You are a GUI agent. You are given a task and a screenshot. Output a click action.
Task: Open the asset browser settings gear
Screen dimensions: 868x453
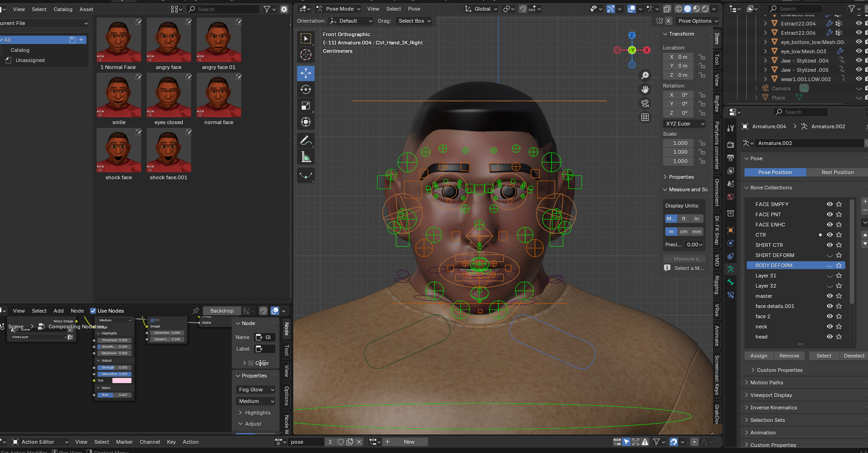click(x=284, y=9)
